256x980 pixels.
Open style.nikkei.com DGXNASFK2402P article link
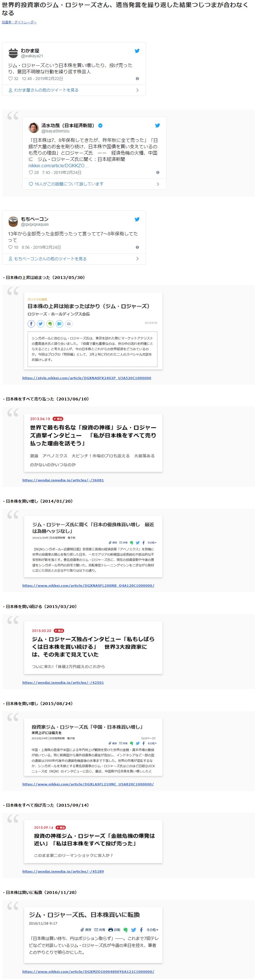87,378
